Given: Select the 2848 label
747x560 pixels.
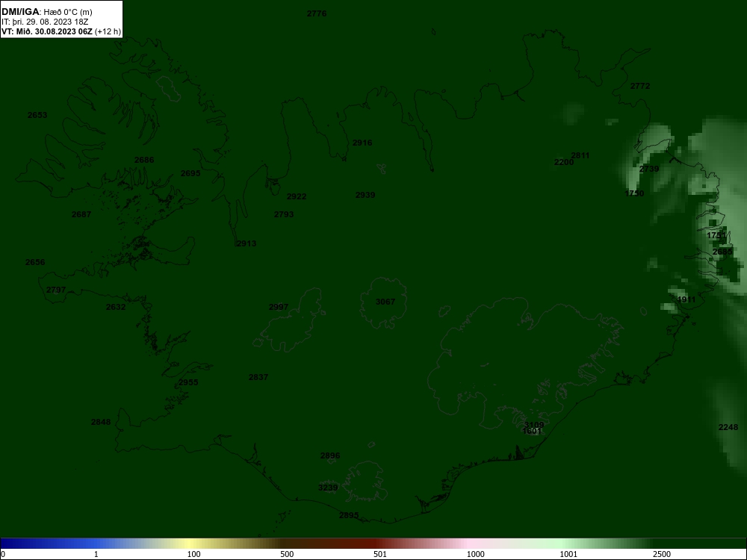Looking at the screenshot, I should pos(101,422).
